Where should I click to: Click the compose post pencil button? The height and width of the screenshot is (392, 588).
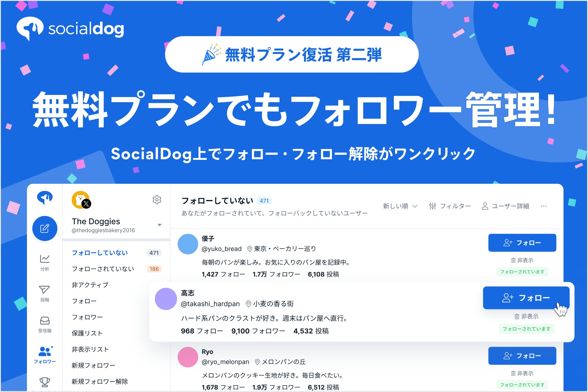[x=45, y=228]
